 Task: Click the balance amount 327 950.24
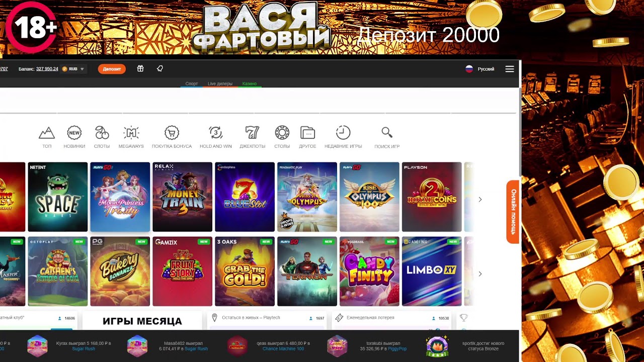[47, 69]
